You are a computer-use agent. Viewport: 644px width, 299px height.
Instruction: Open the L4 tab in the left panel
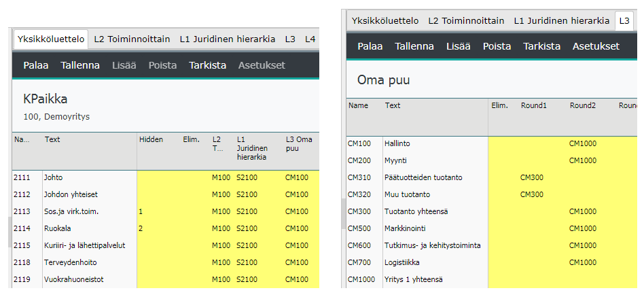310,39
